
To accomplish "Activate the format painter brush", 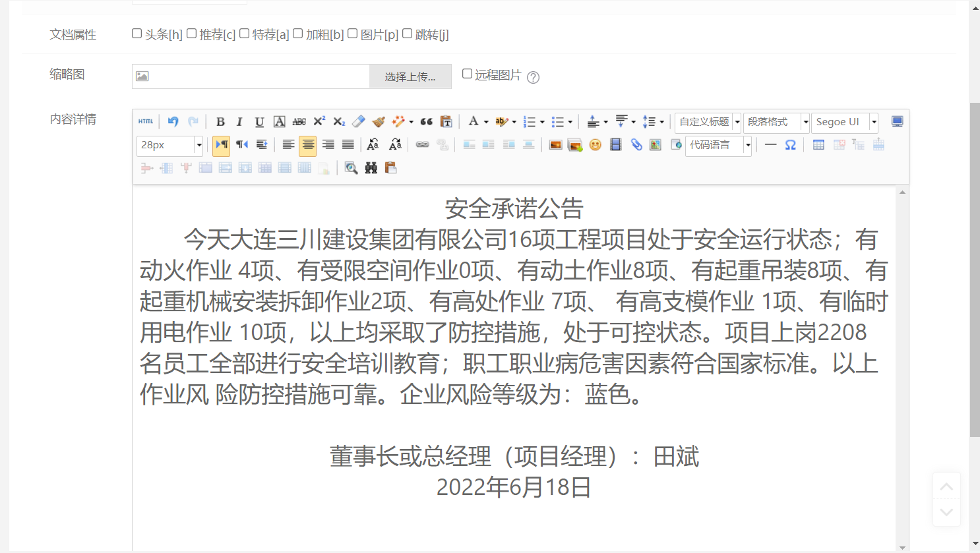I will click(379, 122).
